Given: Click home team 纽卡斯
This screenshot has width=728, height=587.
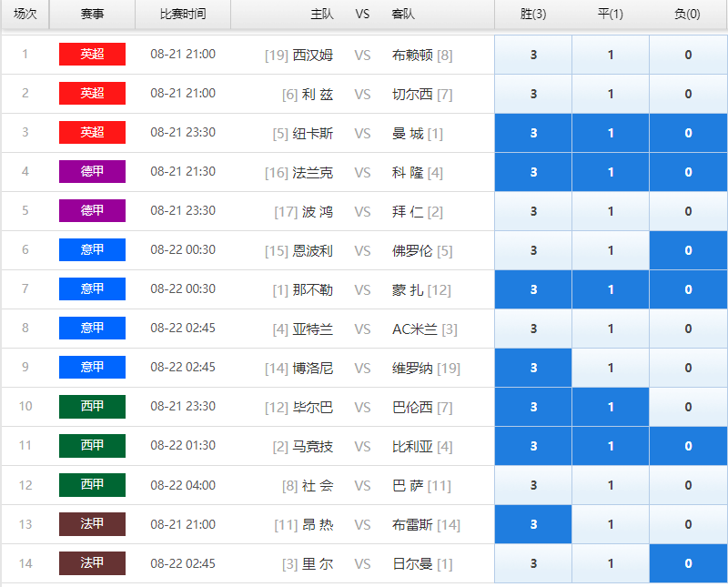Looking at the screenshot, I should [313, 134].
